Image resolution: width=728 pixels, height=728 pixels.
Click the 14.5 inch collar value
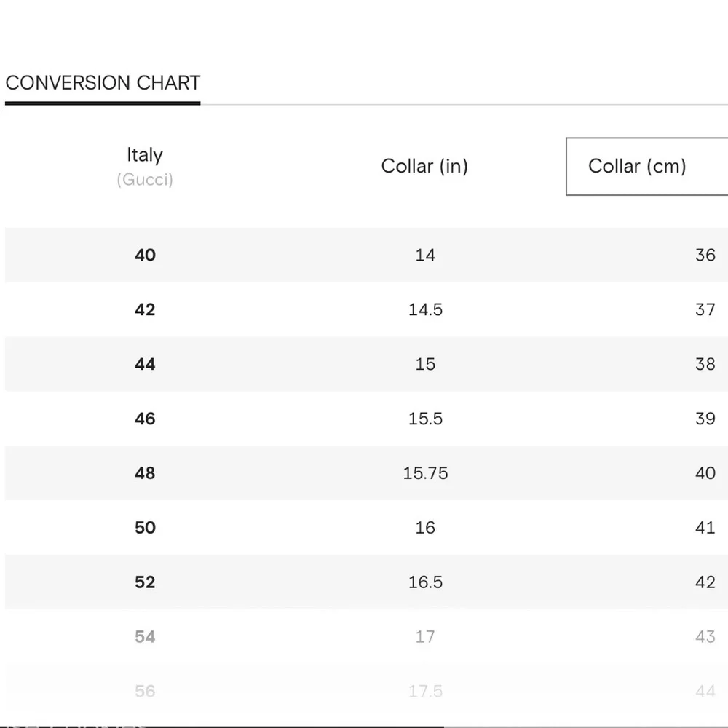pyautogui.click(x=425, y=309)
